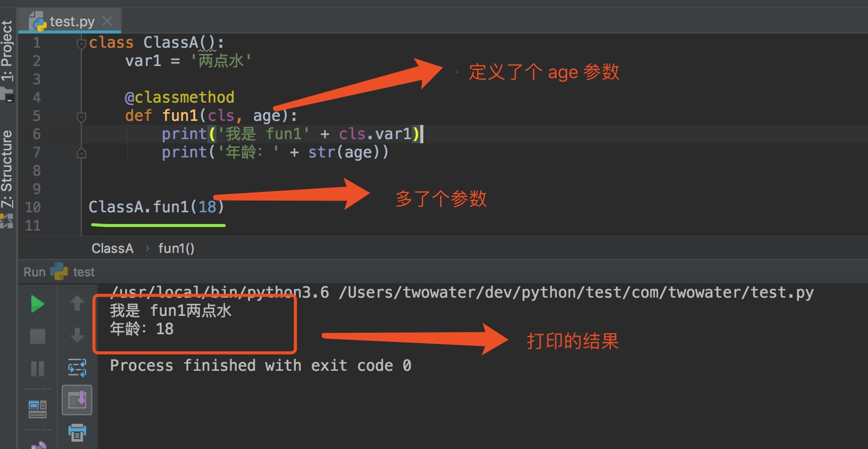This screenshot has width=868, height=449.
Task: Click the test.py file path in console
Action: (576, 293)
